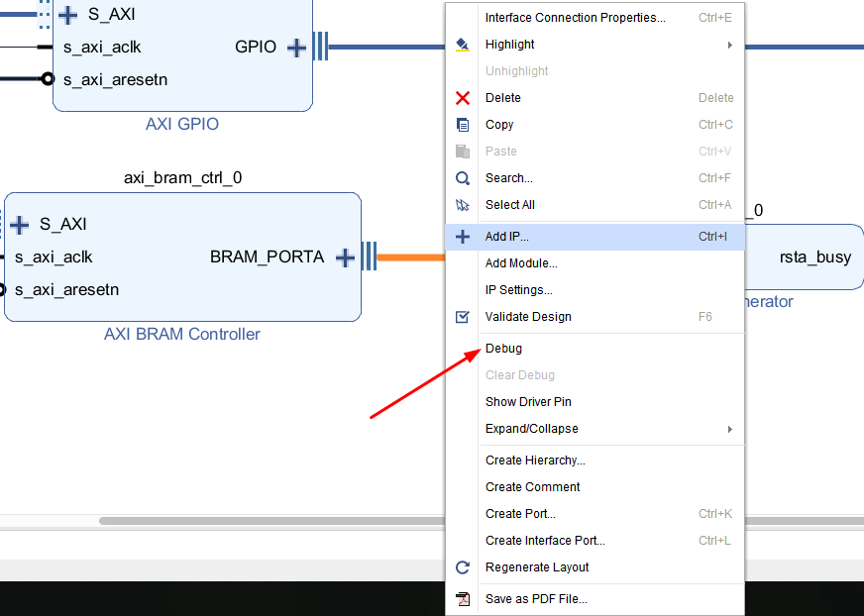Open the Expand/Collapse submenu chevron
Viewport: 864px width, 616px height.
point(730,429)
